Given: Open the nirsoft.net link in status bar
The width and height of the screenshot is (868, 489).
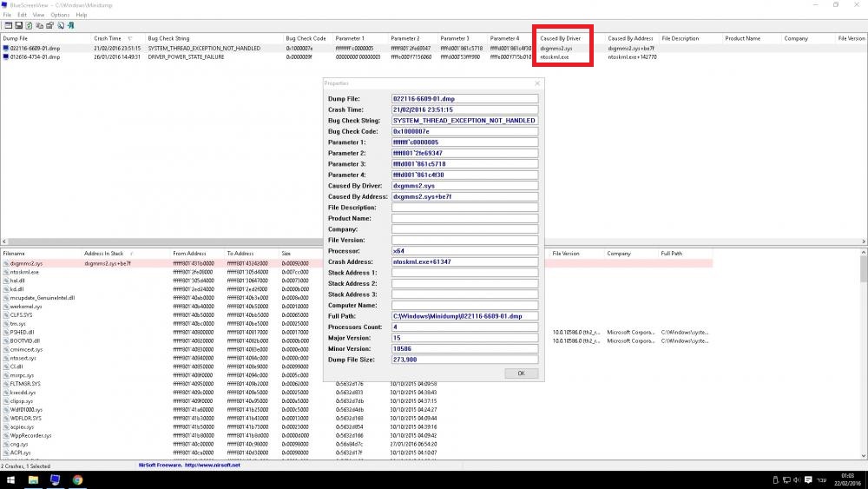Looking at the screenshot, I should [212, 466].
